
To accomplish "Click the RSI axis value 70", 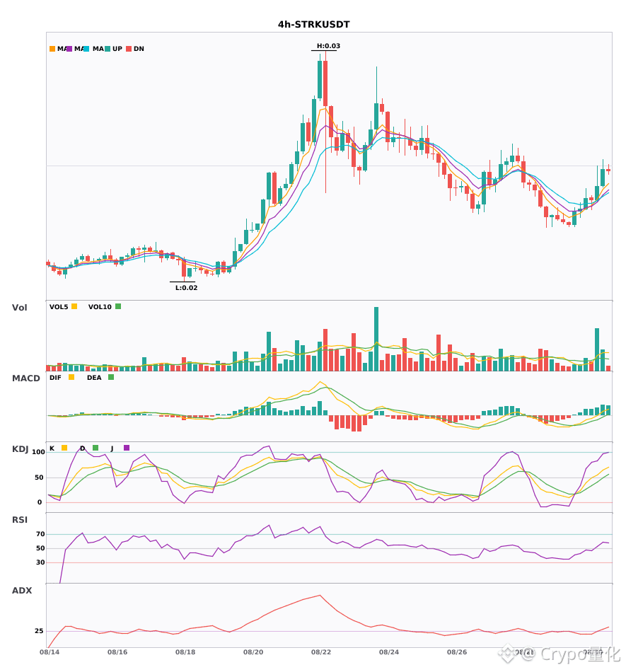I will click(x=40, y=534).
